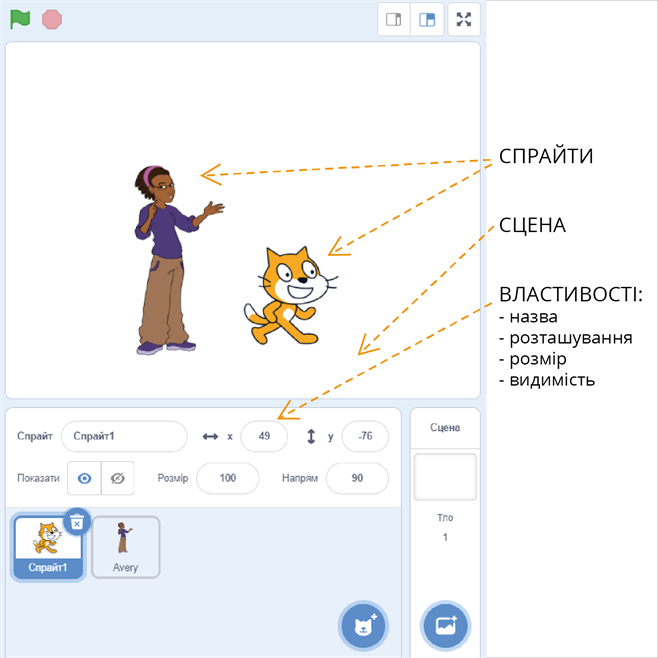Select the Avery sprite thumbnail
This screenshot has width=658, height=658.
coord(125,545)
